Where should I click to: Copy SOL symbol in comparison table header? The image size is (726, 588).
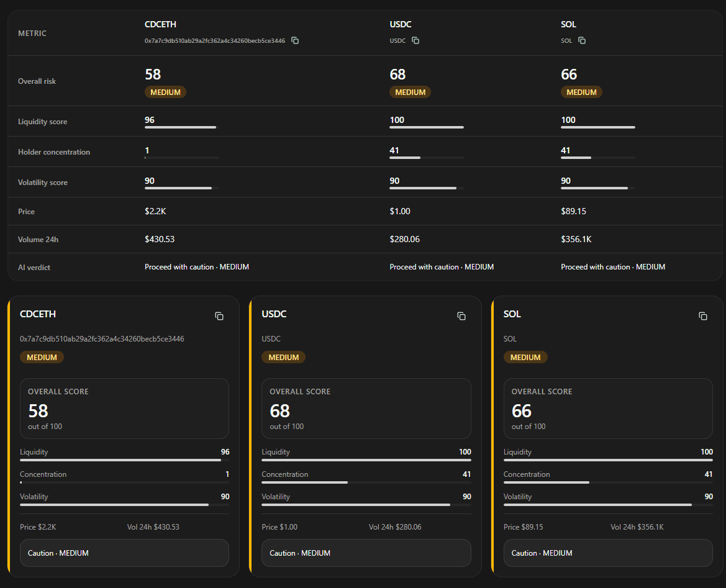click(582, 41)
